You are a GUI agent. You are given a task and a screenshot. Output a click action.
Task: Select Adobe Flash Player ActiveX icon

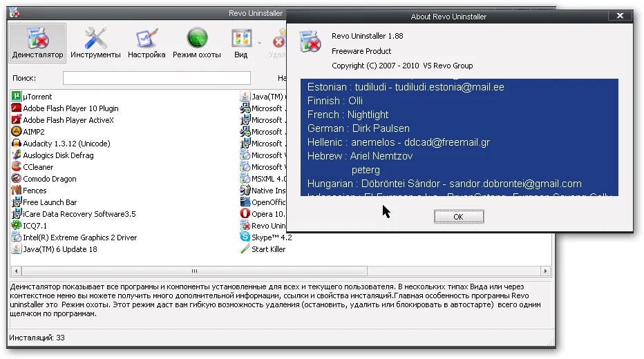pyautogui.click(x=16, y=120)
